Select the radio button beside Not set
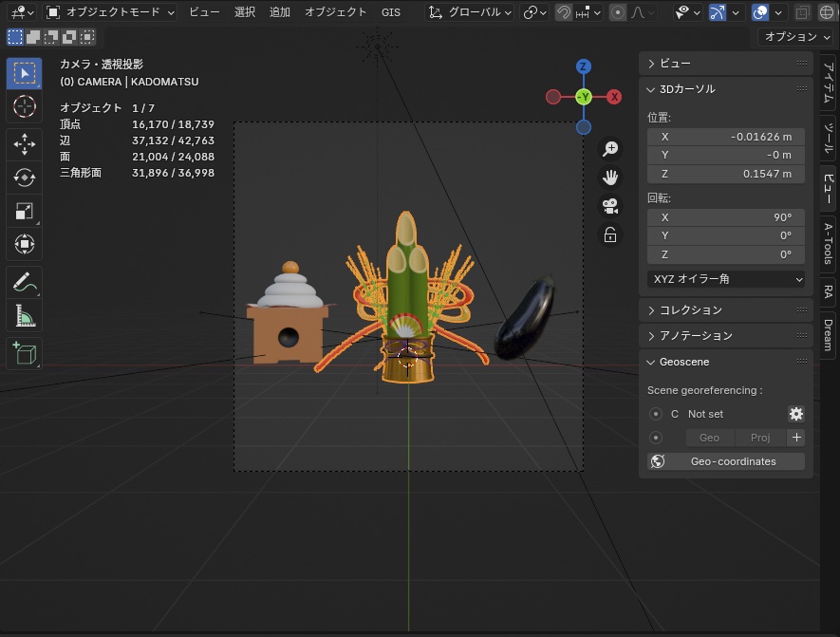Screen dimensions: 840x637 pos(656,414)
